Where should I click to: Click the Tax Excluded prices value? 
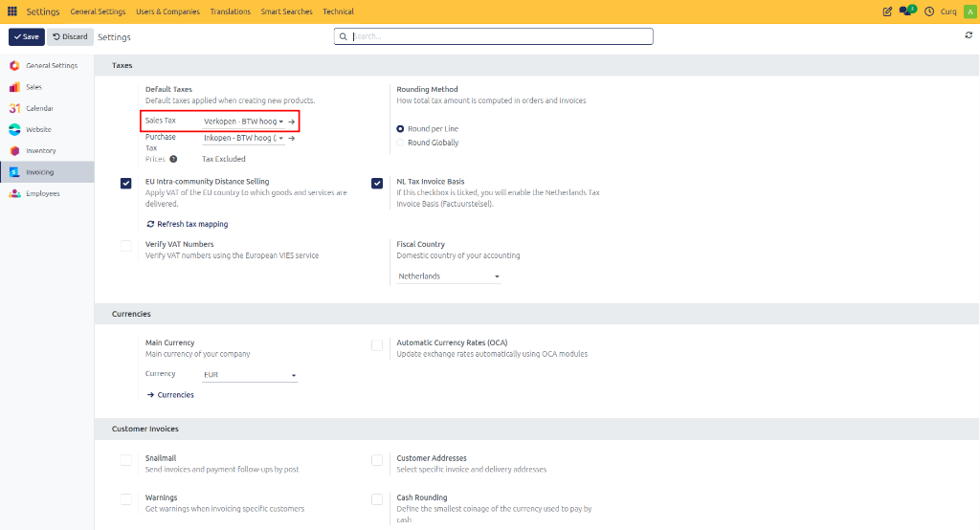[224, 159]
